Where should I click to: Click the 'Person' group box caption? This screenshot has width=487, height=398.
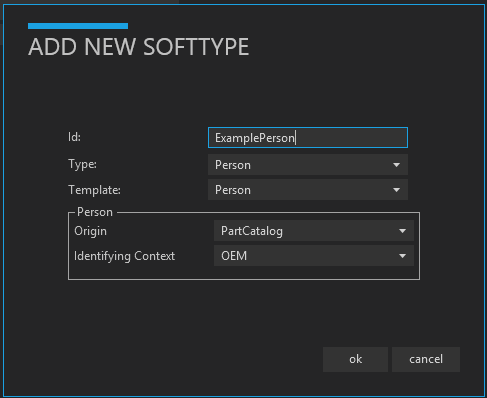point(95,212)
